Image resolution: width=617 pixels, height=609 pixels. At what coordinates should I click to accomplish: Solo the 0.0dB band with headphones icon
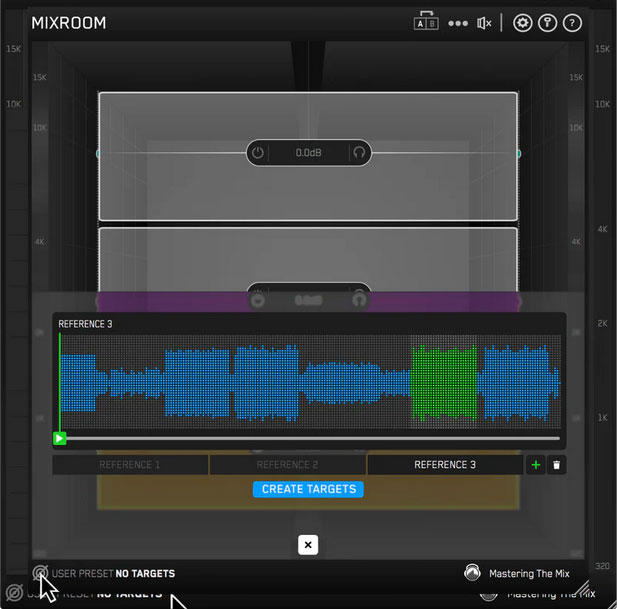[359, 153]
